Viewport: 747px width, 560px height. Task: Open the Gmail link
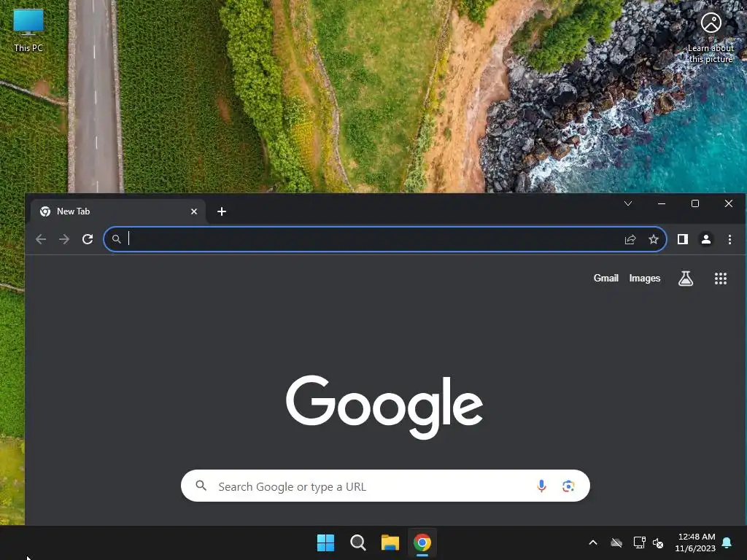(x=606, y=278)
